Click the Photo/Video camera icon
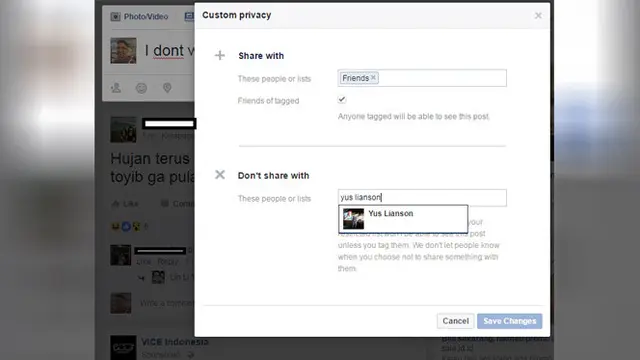The width and height of the screenshot is (640, 360). pyautogui.click(x=116, y=17)
